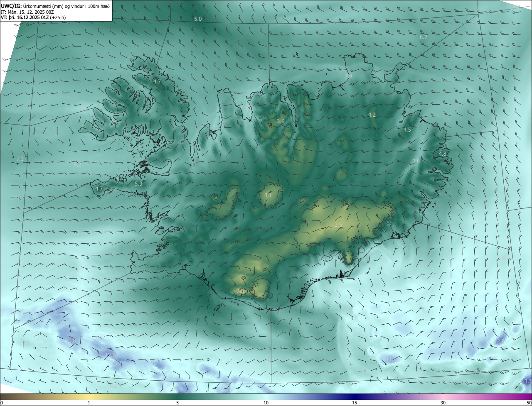Click the 4.5 value label

coord(407,130)
